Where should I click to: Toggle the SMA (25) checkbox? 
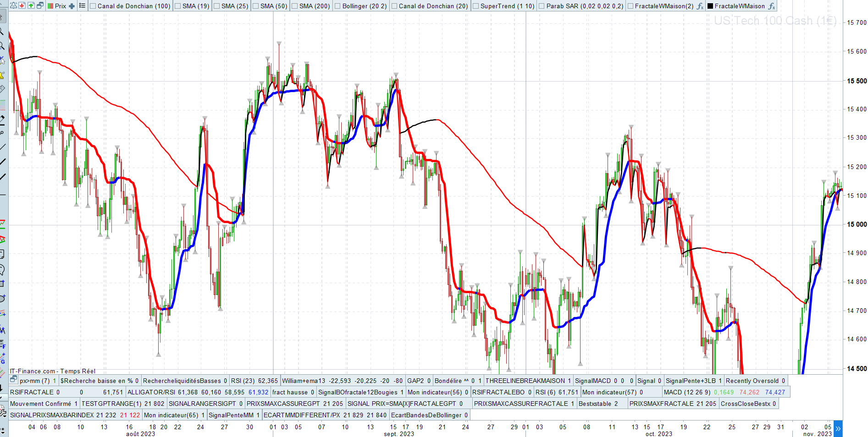click(216, 6)
